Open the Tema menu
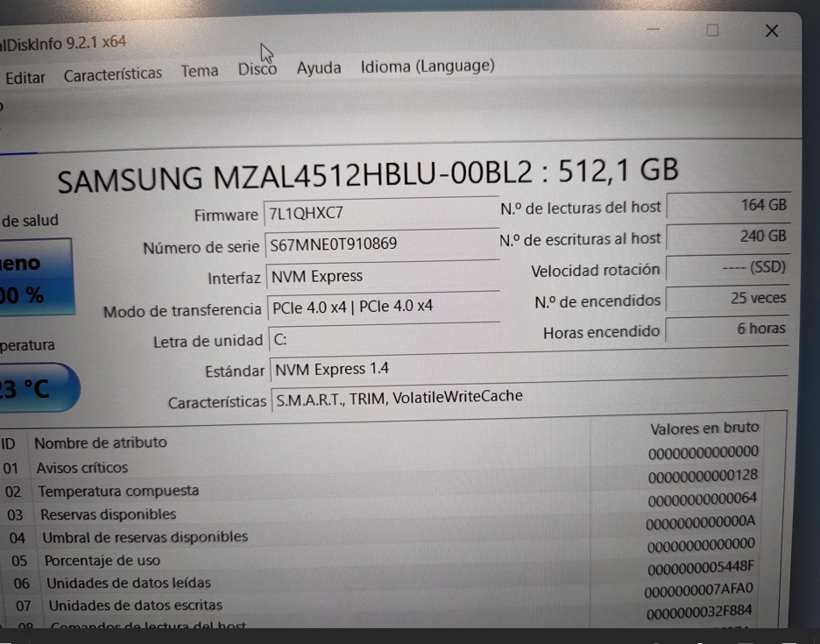Screen dimensions: 820x644 click(x=199, y=71)
